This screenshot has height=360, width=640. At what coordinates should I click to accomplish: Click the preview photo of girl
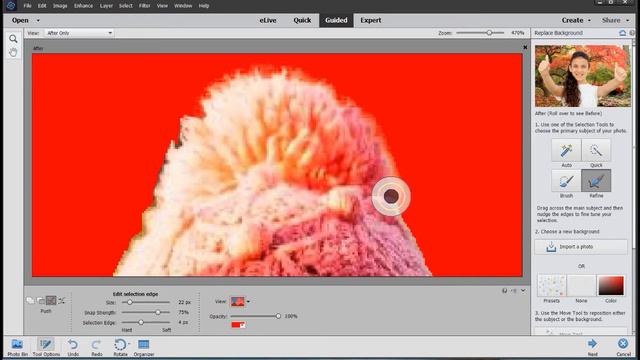(582, 76)
